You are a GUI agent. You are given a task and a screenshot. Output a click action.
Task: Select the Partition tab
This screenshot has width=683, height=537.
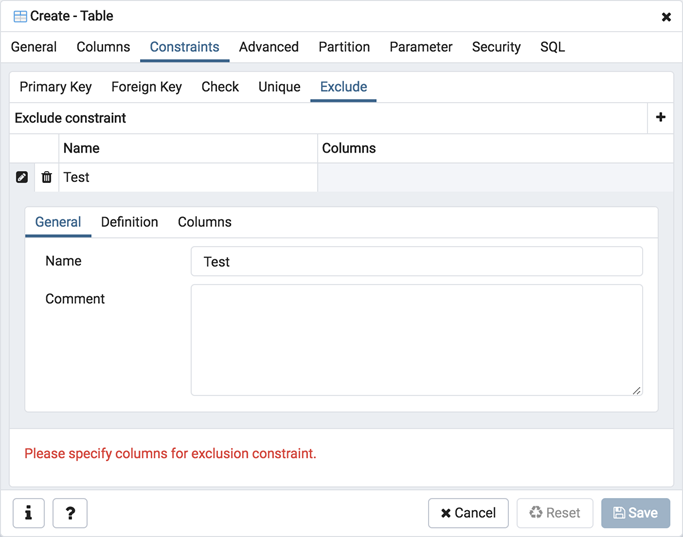tap(344, 47)
